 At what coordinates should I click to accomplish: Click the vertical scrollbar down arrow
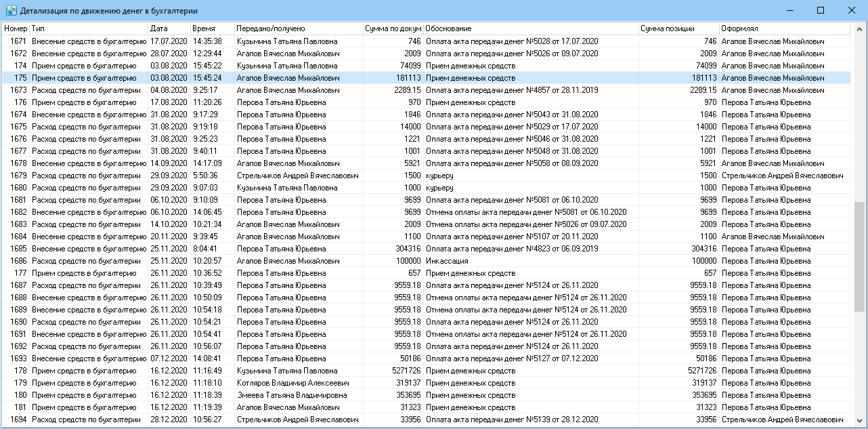pos(859,420)
